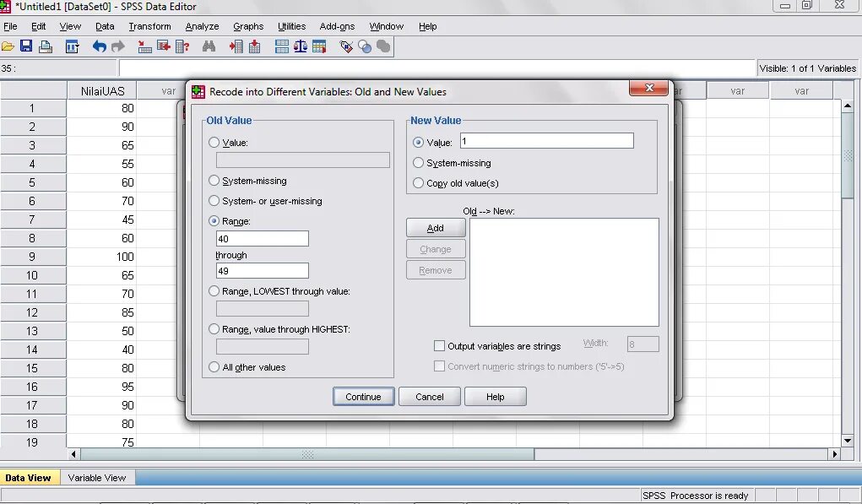Toggle Value Labels tag icon
Image resolution: width=862 pixels, height=504 pixels.
click(x=346, y=47)
